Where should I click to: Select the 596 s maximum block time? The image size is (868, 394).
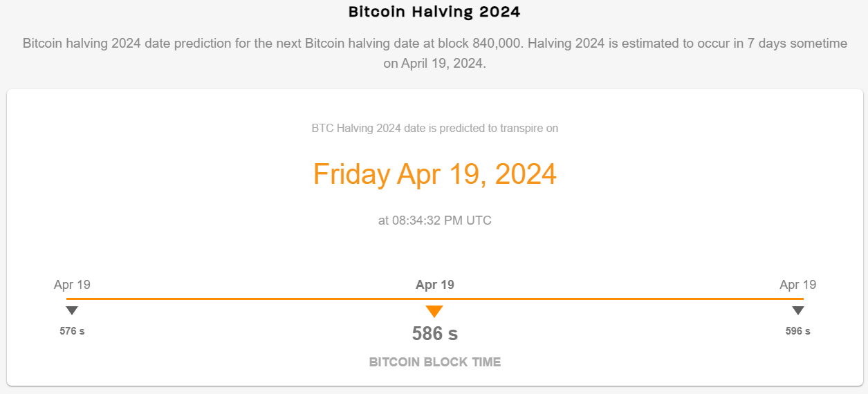click(798, 331)
